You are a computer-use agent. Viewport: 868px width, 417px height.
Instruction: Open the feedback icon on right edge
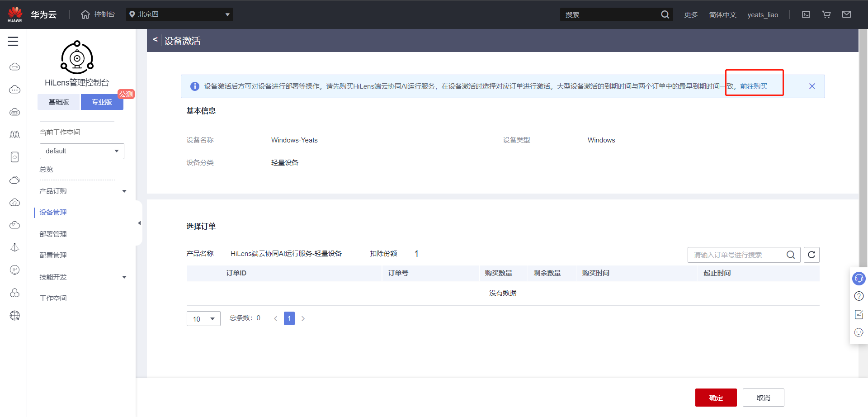point(859,314)
